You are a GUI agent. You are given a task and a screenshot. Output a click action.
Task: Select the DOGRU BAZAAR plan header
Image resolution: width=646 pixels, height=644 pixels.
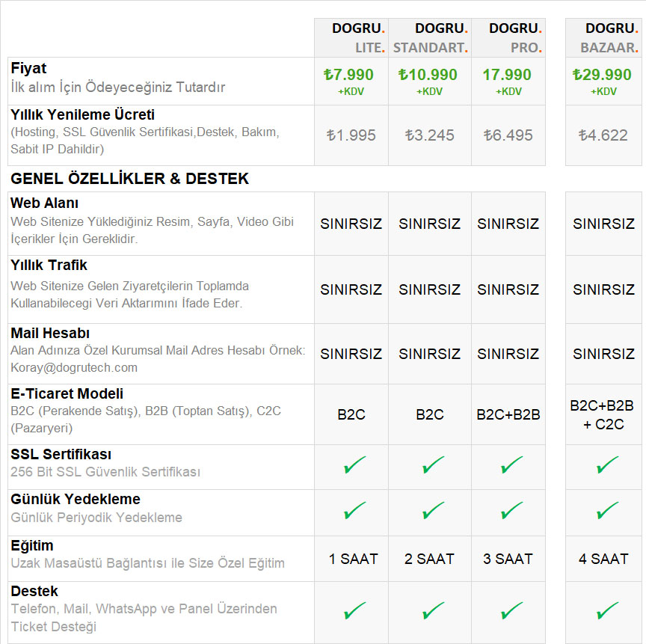click(x=610, y=37)
